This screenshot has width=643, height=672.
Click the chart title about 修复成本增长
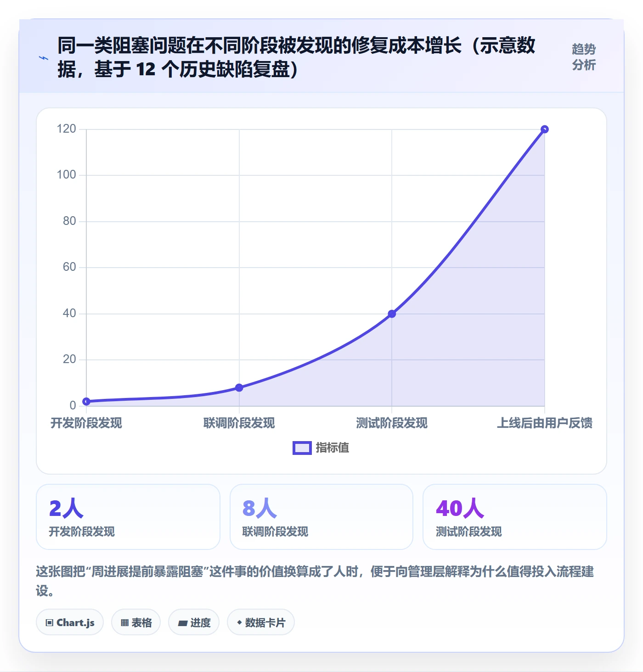pyautogui.click(x=296, y=57)
